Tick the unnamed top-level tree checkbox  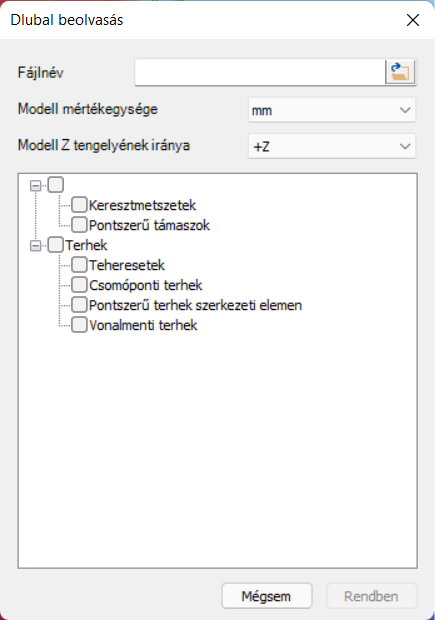click(x=55, y=185)
